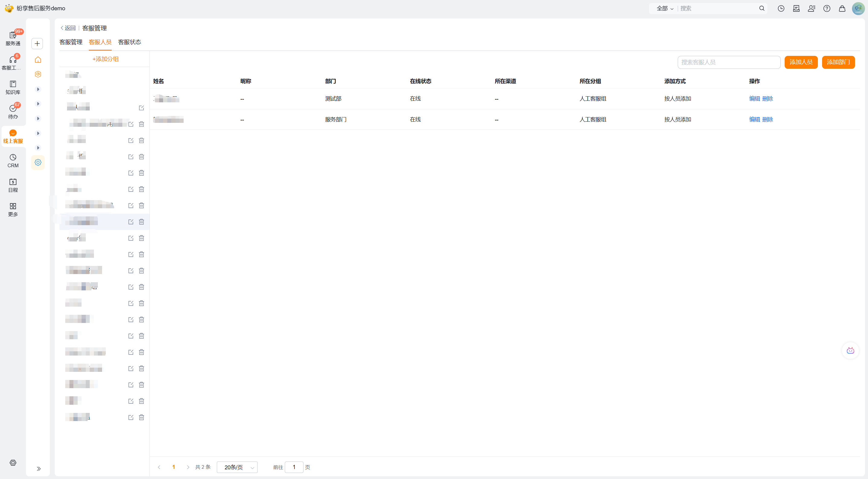Focus the 搜索客服人员 search field
868x479 pixels.
coord(728,62)
